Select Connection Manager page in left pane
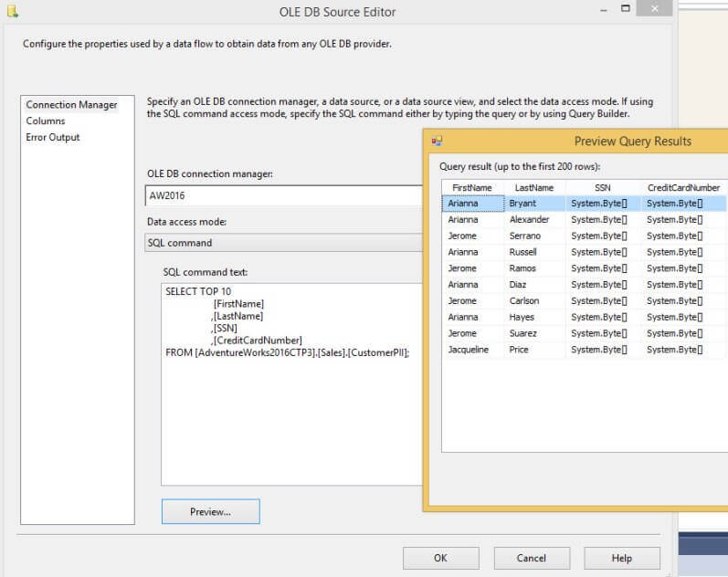This screenshot has width=728, height=577. pyautogui.click(x=71, y=105)
